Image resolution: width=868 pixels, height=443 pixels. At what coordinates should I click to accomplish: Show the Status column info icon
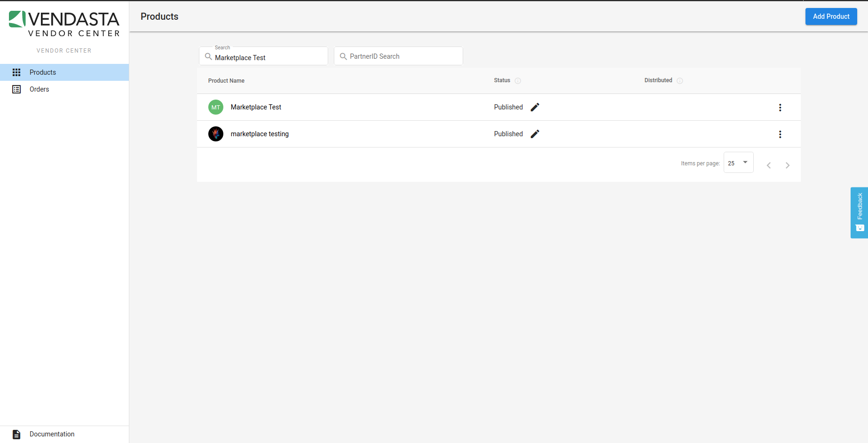[x=518, y=81]
